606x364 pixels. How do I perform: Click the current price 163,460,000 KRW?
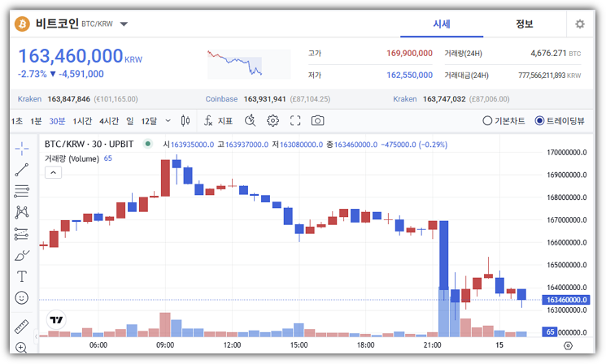[81, 56]
